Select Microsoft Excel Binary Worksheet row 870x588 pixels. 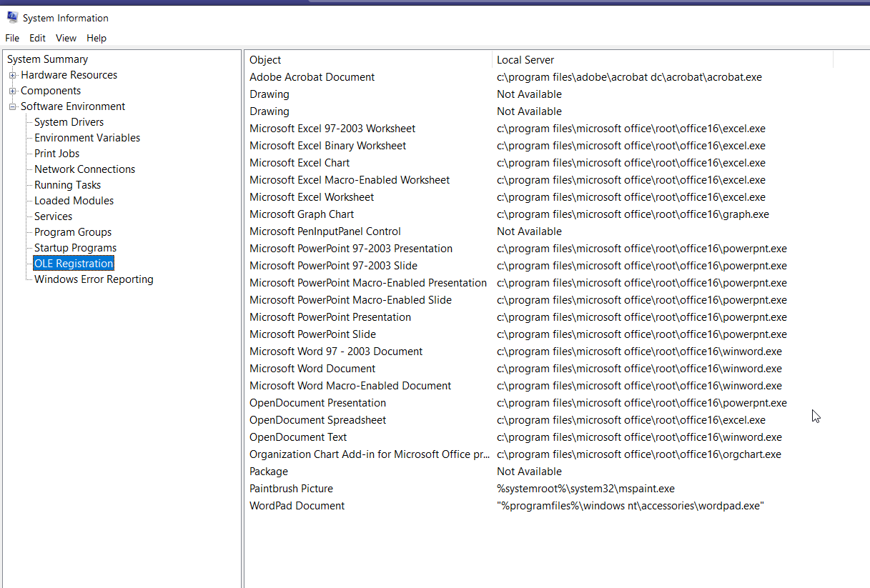pyautogui.click(x=327, y=146)
